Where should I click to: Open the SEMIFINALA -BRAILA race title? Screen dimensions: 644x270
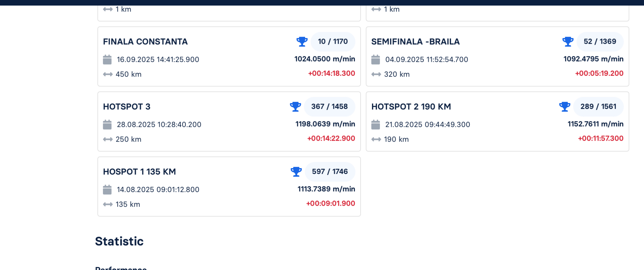point(415,42)
